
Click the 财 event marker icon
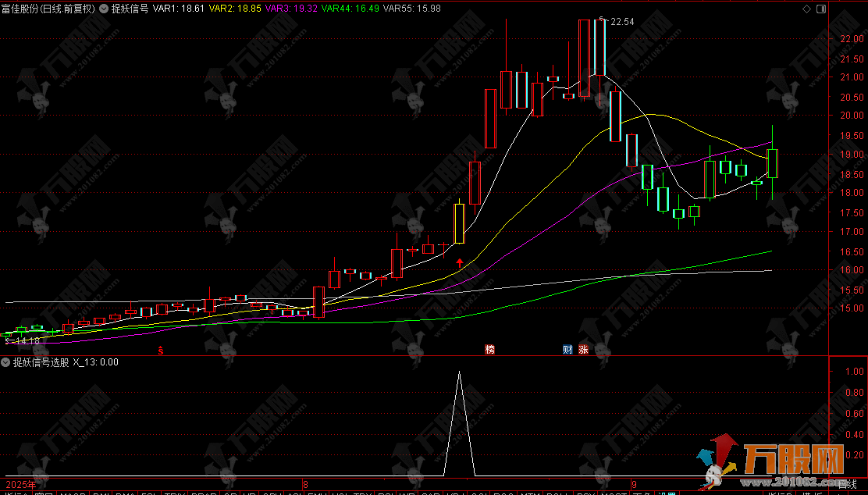tap(567, 349)
